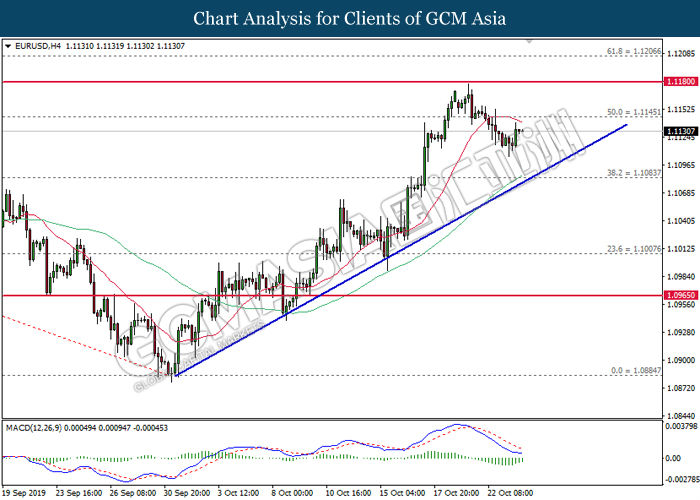Viewport: 700px width, 500px height.
Task: Click the chart title 'Chart Analysis for Clients of GCM Asia'
Action: (x=350, y=18)
